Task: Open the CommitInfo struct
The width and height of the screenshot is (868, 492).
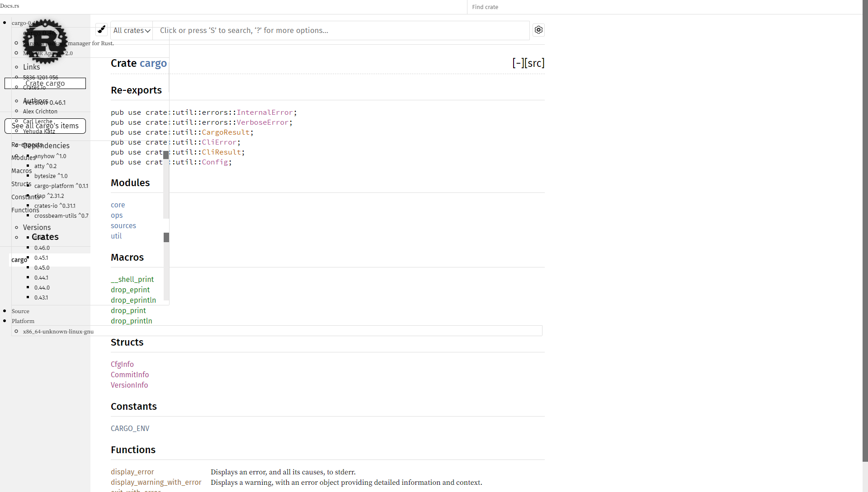Action: [x=130, y=375]
